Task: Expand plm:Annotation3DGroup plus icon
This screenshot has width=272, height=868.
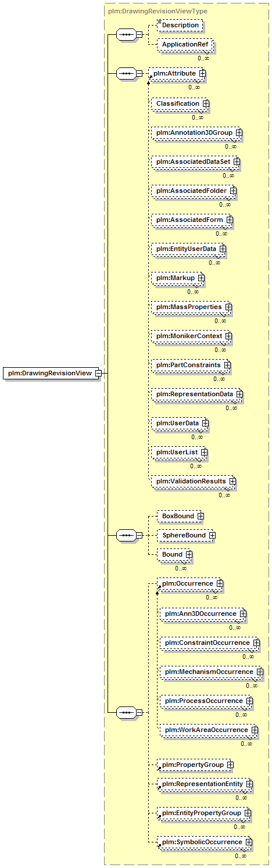Action: [239, 134]
